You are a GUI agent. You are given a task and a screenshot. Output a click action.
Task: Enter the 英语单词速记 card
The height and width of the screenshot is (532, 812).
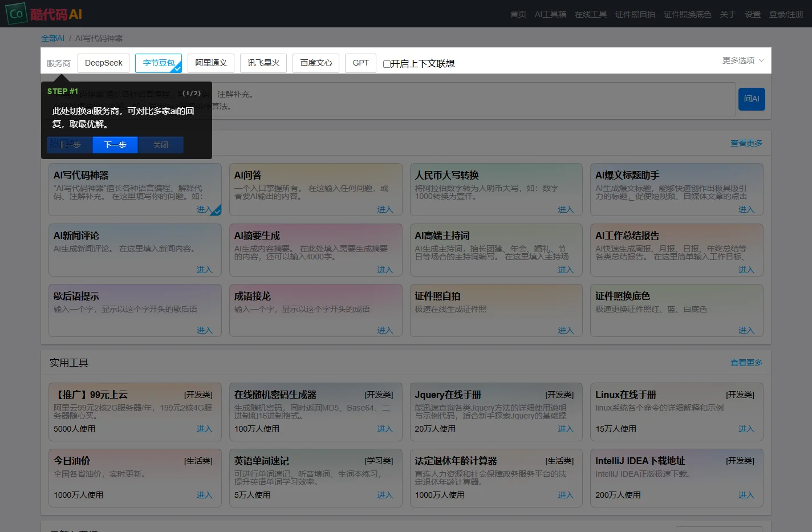(385, 495)
